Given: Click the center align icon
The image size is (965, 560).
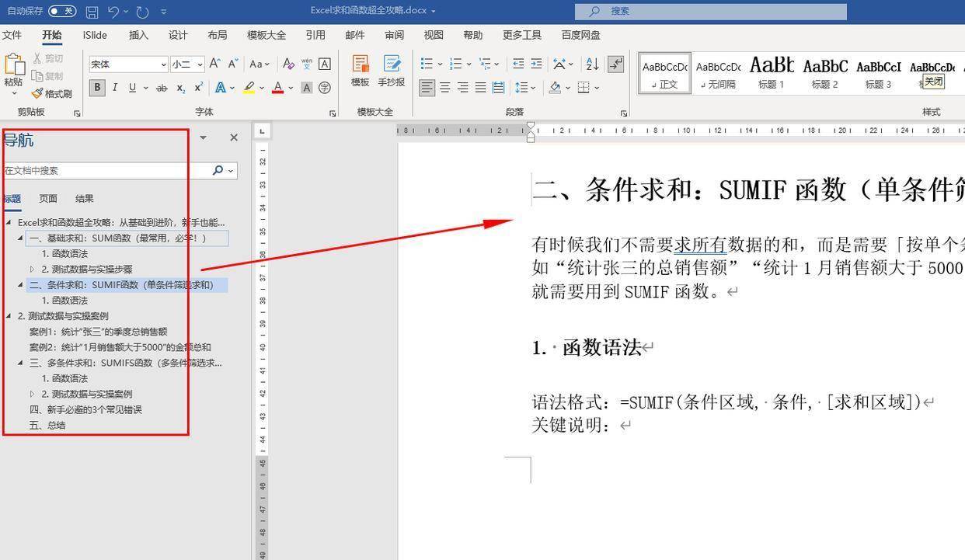Looking at the screenshot, I should point(444,88).
